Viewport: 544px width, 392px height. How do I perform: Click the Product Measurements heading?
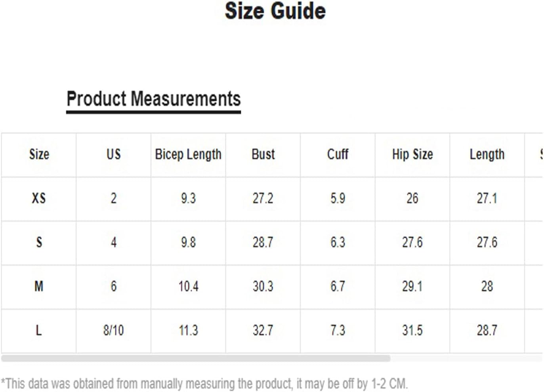click(x=153, y=99)
